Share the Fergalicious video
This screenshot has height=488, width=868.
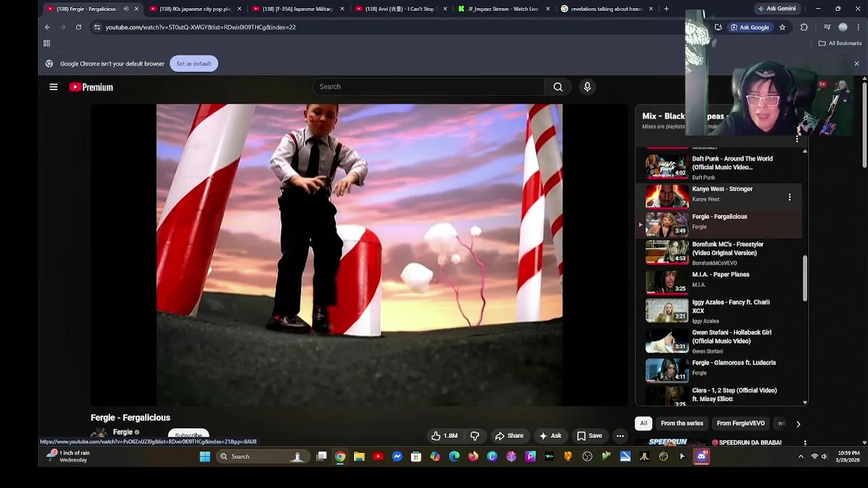(509, 436)
